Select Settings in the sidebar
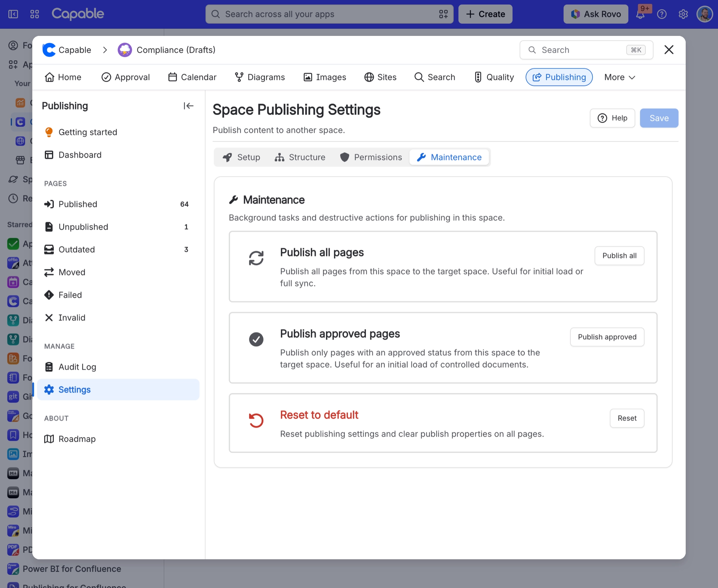 tap(118, 389)
